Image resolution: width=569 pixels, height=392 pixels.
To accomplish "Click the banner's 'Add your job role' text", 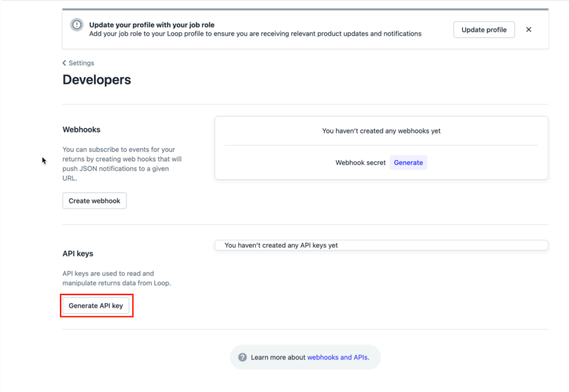I will [x=255, y=34].
